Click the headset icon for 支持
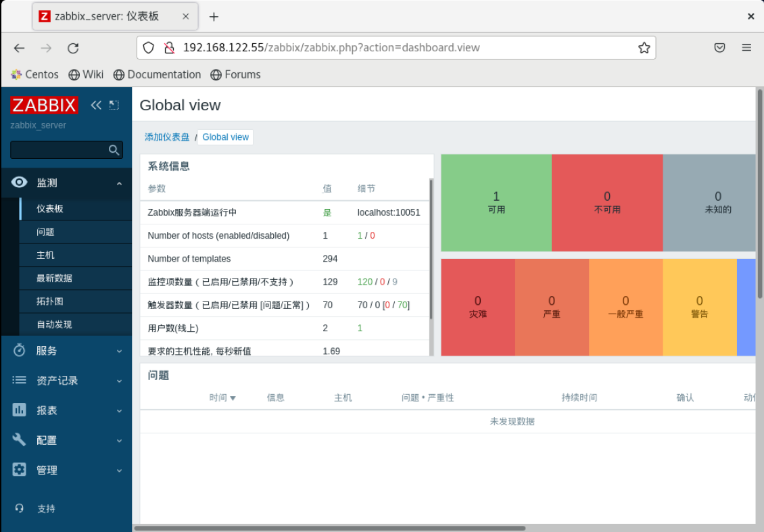The height and width of the screenshot is (532, 764). [x=19, y=508]
